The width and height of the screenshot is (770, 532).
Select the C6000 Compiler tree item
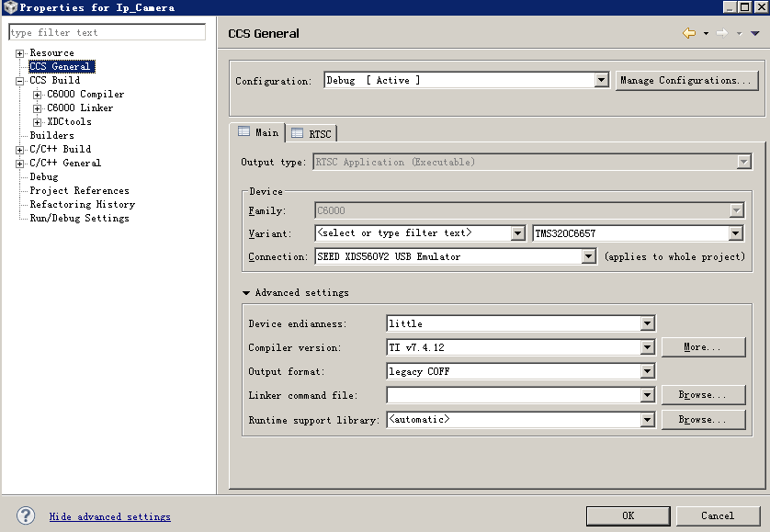pyautogui.click(x=85, y=94)
